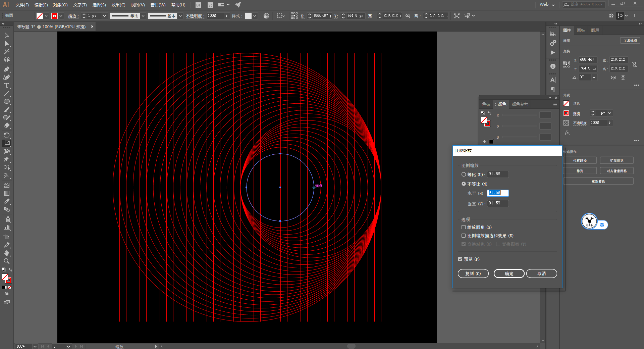Select the Eyedropper tool
The width and height of the screenshot is (644, 349).
pyautogui.click(x=6, y=201)
